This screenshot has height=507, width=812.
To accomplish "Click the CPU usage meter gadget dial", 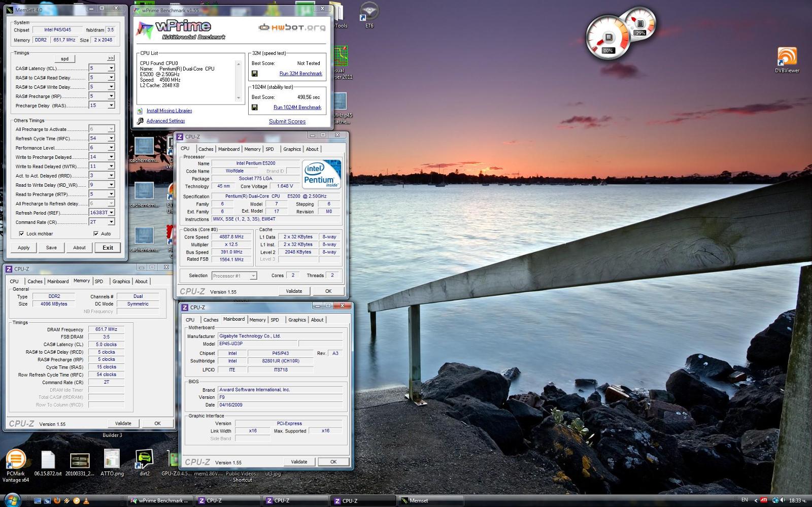I will 608,38.
